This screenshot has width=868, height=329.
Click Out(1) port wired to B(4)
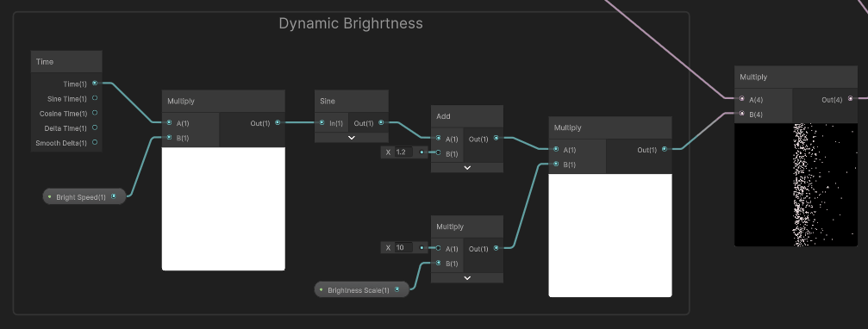coord(665,149)
